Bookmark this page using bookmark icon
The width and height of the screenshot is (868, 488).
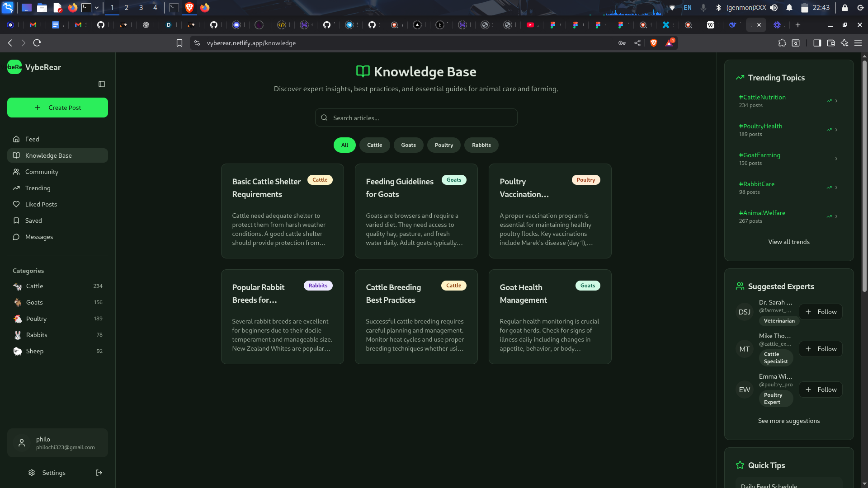(x=179, y=43)
